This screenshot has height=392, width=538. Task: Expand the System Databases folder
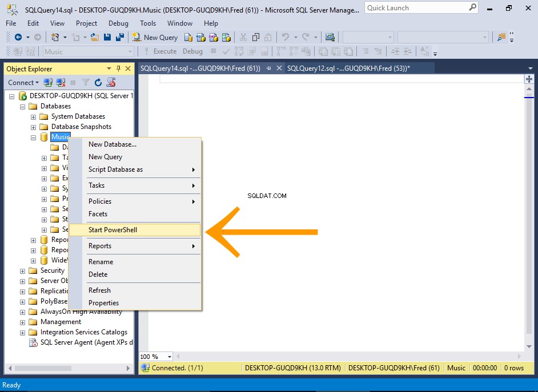point(33,117)
